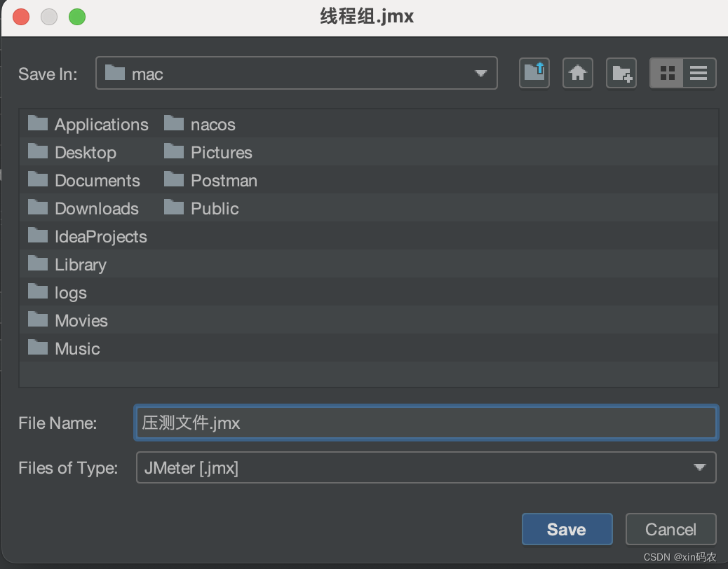Viewport: 728px width, 569px height.
Task: Open the Postman folder
Action: pyautogui.click(x=223, y=180)
